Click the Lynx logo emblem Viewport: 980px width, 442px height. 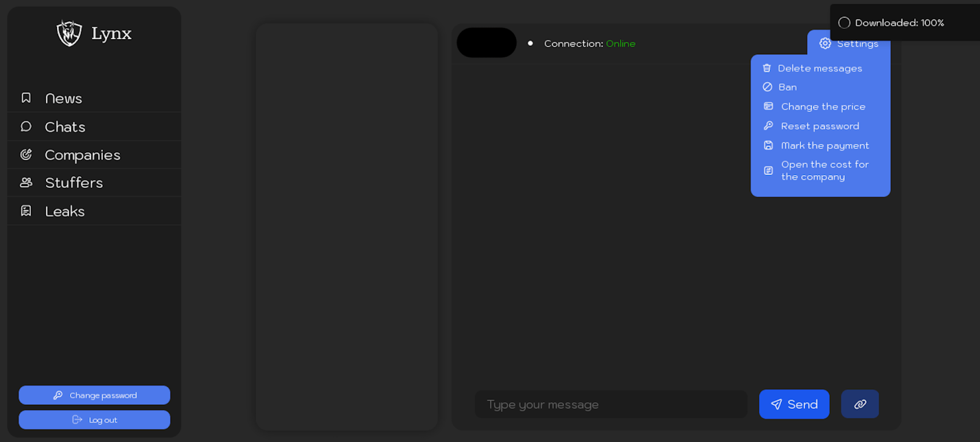pyautogui.click(x=69, y=33)
